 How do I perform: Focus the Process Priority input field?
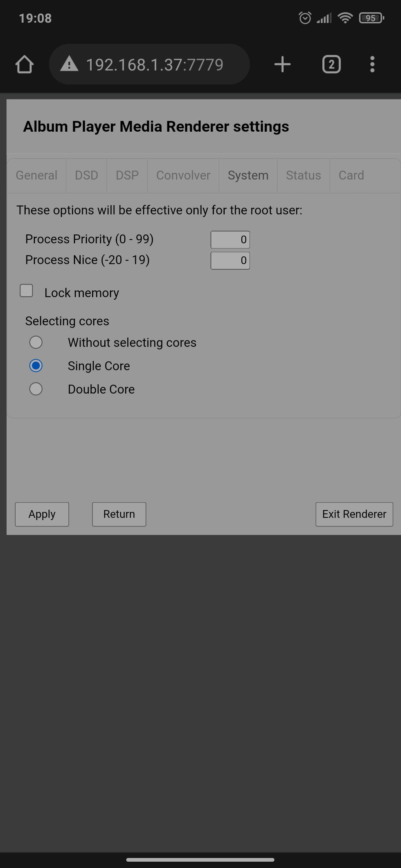(x=230, y=240)
